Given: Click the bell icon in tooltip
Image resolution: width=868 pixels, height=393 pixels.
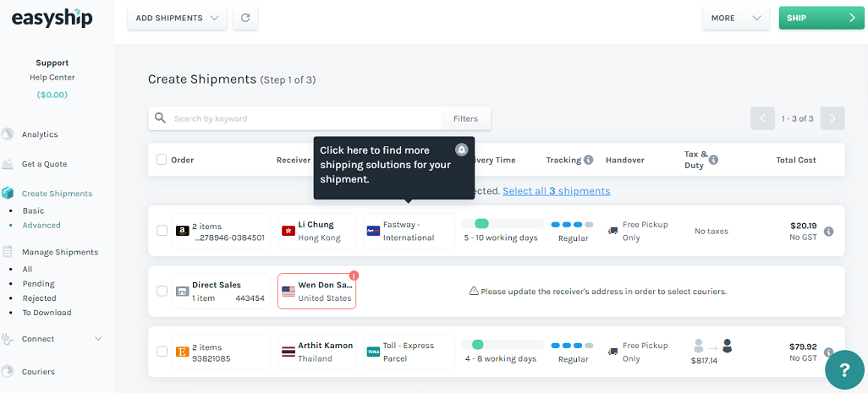Looking at the screenshot, I should coord(461,150).
